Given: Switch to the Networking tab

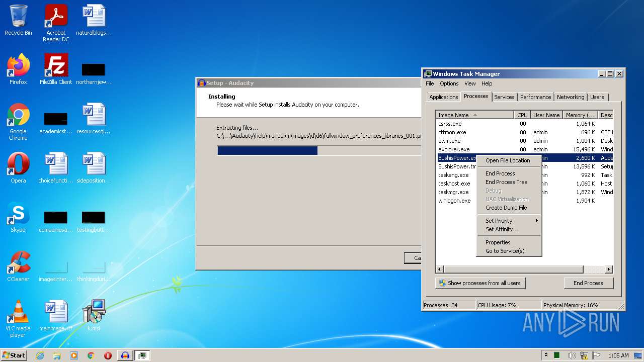Looking at the screenshot, I should 571,97.
